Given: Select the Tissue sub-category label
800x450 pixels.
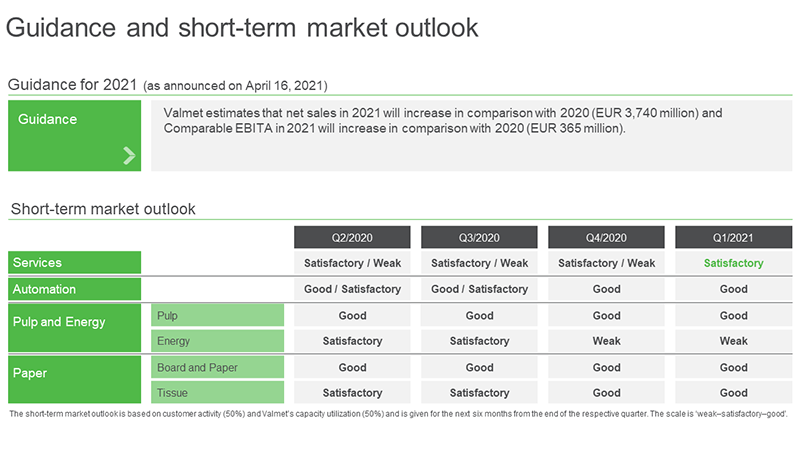Looking at the screenshot, I should click(217, 393).
